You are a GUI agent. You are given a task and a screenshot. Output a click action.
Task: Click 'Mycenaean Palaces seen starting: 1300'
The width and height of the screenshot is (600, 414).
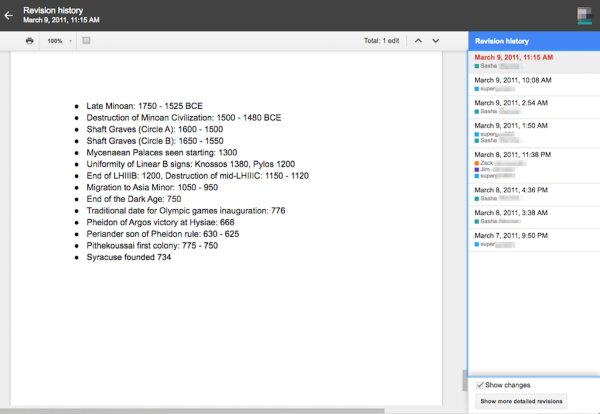(161, 152)
